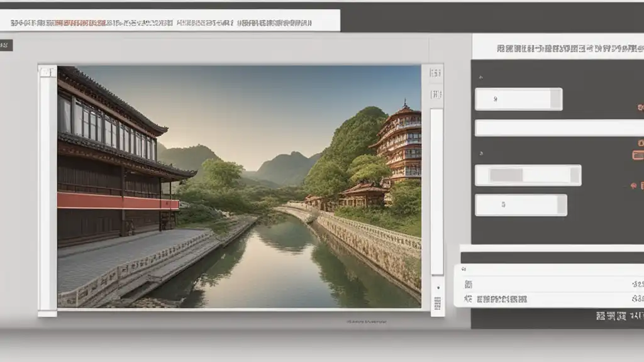Open the dropdown arrow on the slider field

click(574, 175)
